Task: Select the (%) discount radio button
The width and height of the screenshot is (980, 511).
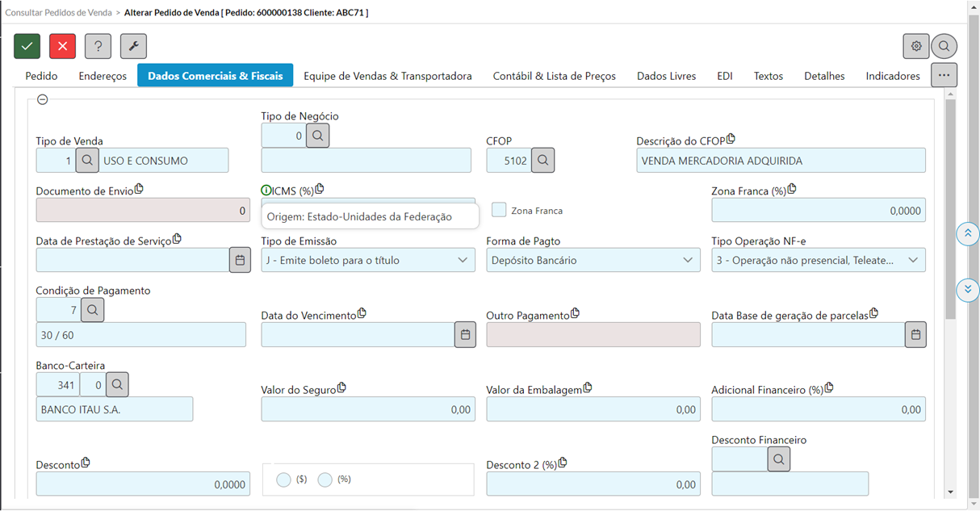Action: click(325, 480)
